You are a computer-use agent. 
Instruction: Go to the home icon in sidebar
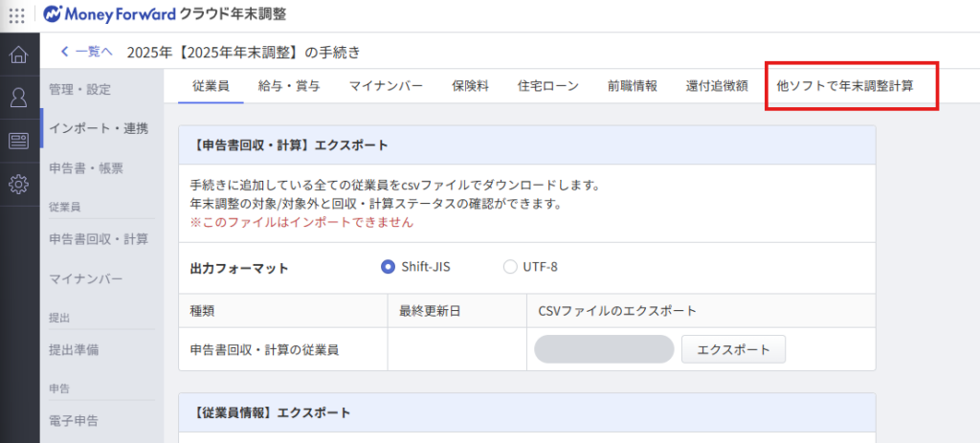coord(18,55)
